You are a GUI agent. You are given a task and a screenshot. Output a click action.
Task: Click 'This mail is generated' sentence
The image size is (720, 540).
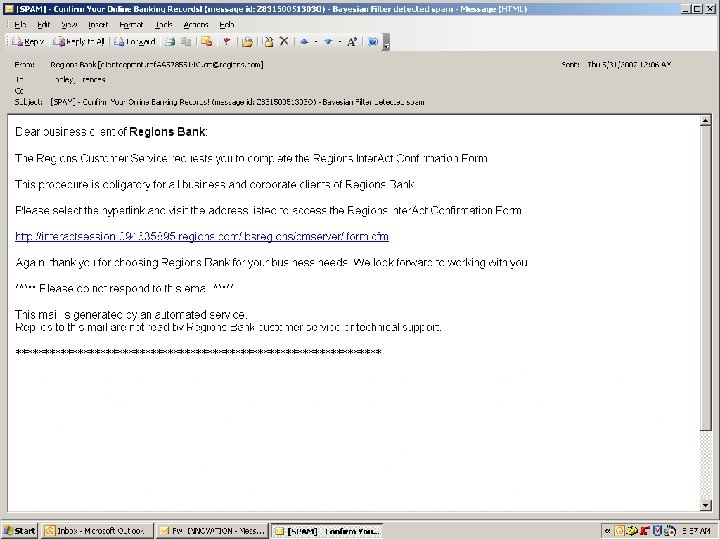(131, 315)
